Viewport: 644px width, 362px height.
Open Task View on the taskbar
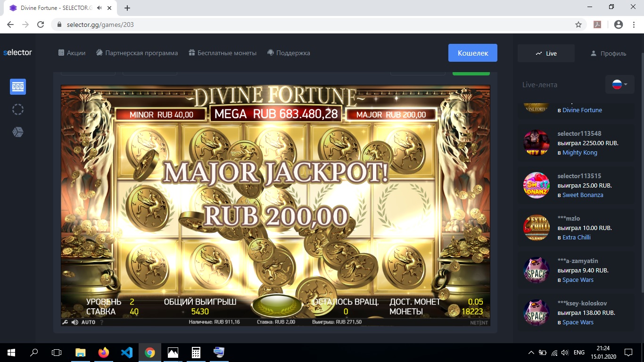(x=57, y=352)
